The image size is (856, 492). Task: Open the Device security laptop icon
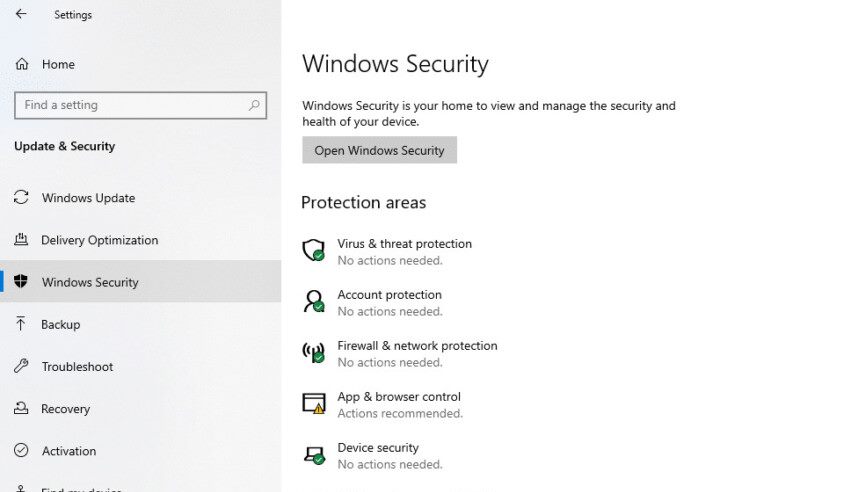point(314,455)
